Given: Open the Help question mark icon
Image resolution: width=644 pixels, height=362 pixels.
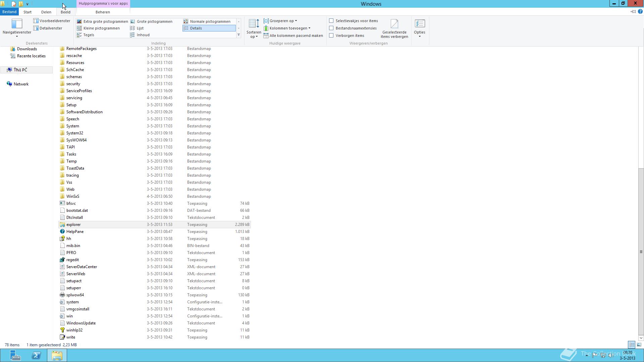Looking at the screenshot, I should click(640, 12).
